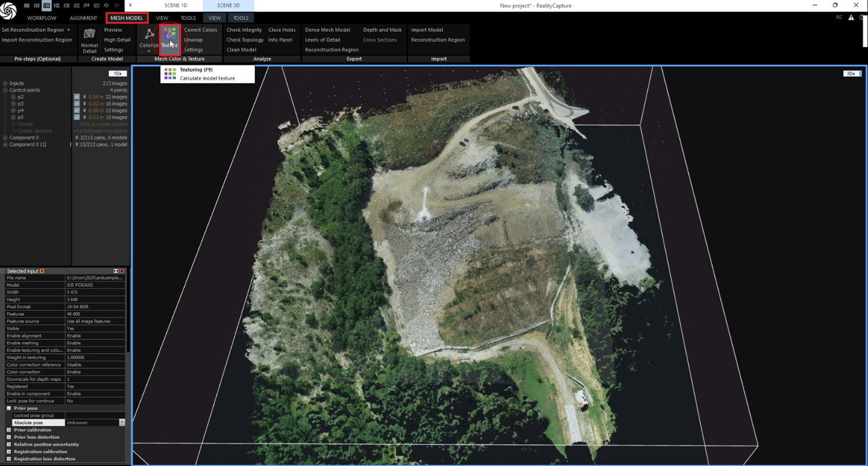Click the undo arrow in title bar

click(x=106, y=5)
